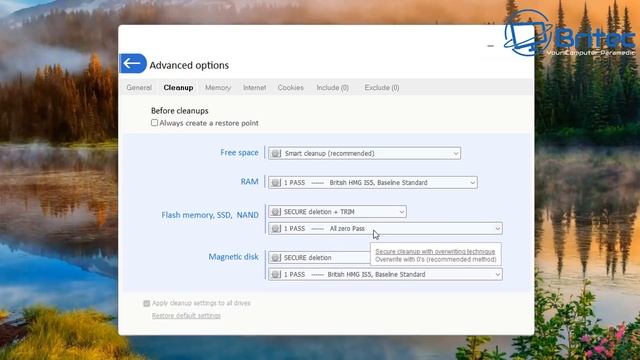This screenshot has width=640, height=360.
Task: Switch to the Cookies tab
Action: point(290,87)
